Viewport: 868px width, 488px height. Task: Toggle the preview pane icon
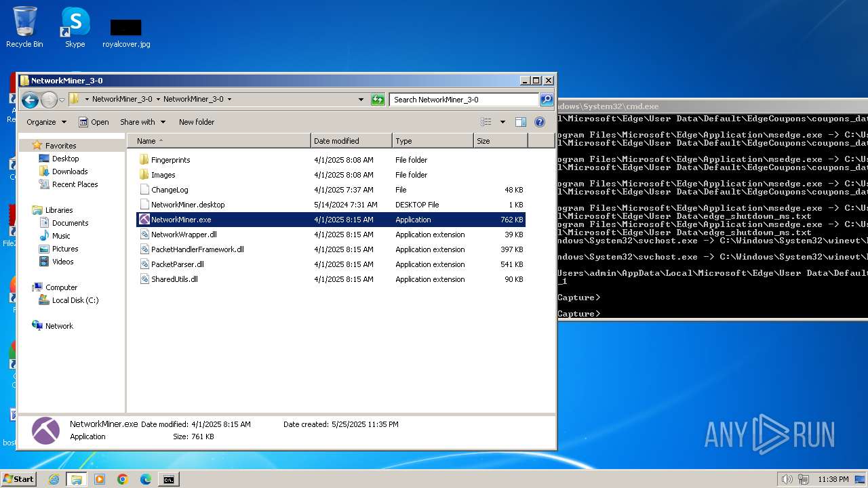[x=521, y=122]
